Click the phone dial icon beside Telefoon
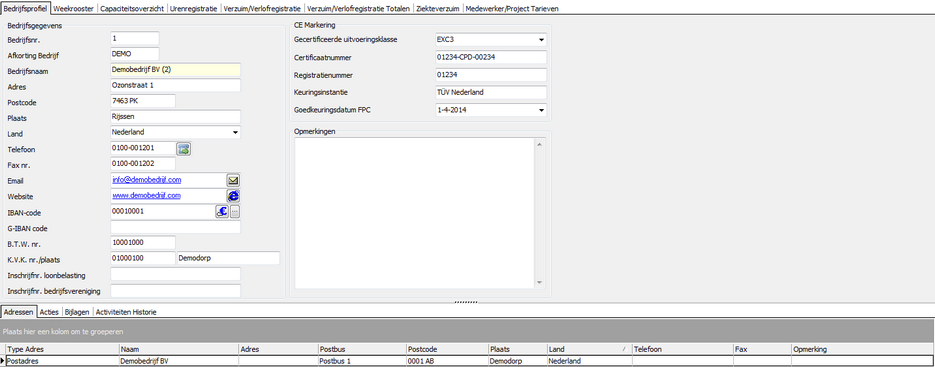This screenshot has height=367, width=935. (x=184, y=149)
